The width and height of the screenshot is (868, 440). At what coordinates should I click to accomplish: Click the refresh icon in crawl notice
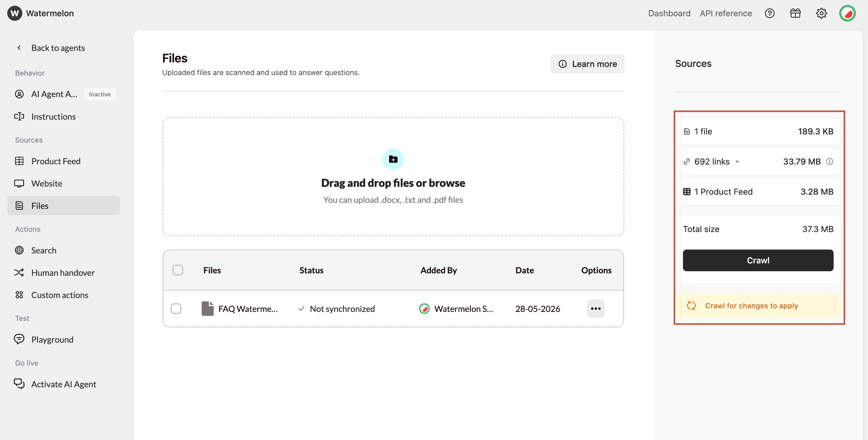691,306
